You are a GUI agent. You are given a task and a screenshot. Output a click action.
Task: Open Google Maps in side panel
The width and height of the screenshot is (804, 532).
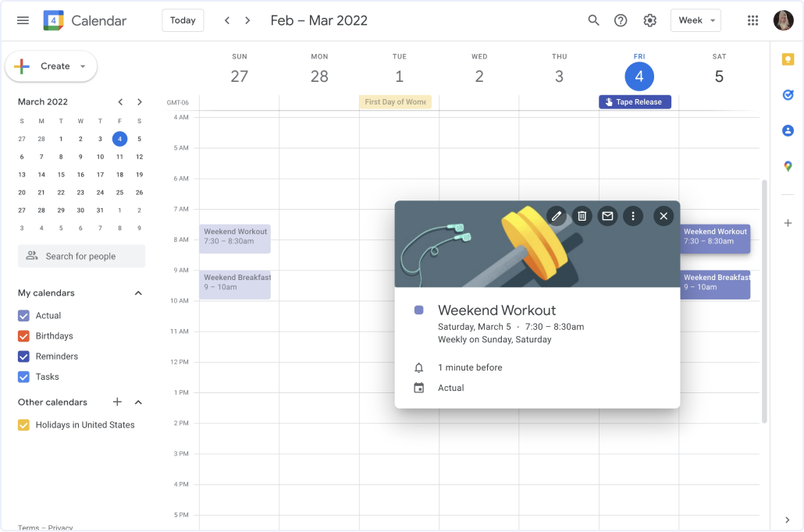[788, 166]
